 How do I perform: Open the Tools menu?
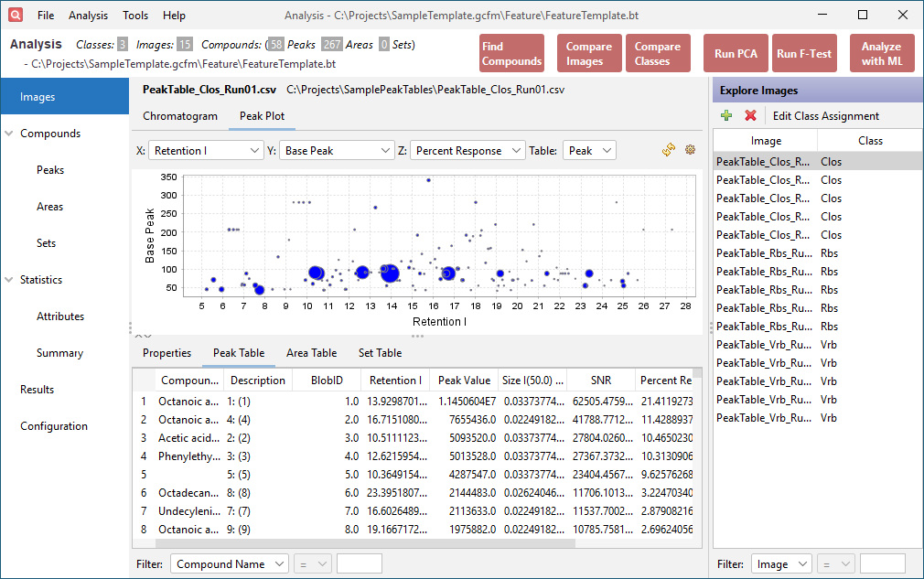tap(135, 16)
